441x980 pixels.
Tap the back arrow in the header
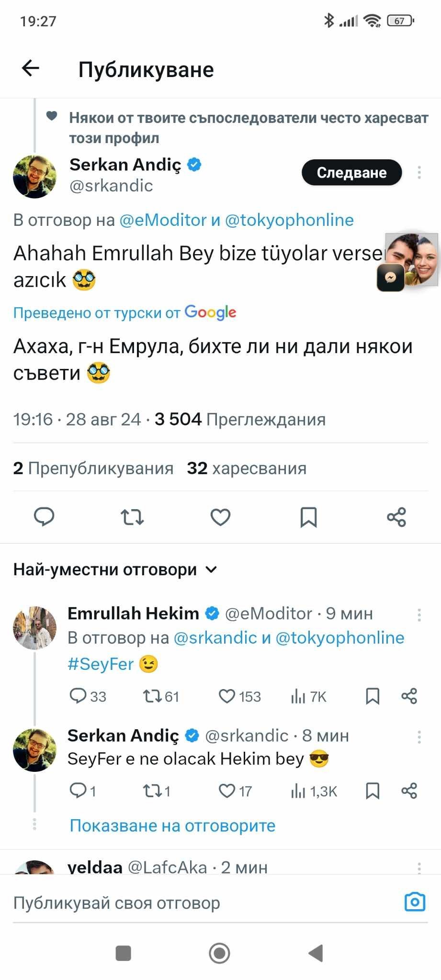(31, 68)
